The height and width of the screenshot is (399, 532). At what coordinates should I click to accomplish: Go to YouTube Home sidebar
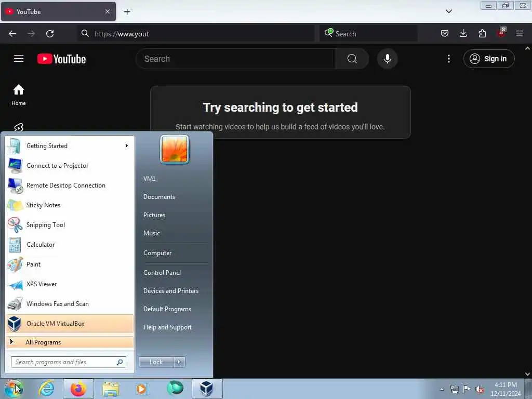pyautogui.click(x=19, y=95)
